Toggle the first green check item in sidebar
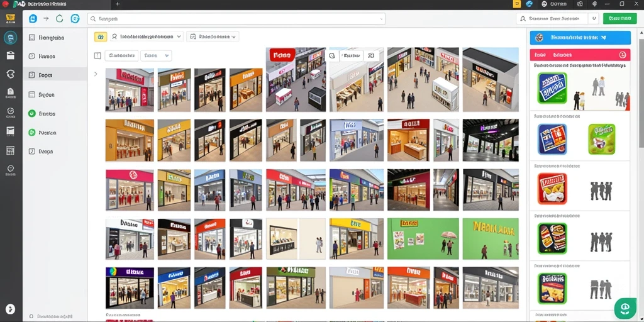 pyautogui.click(x=31, y=114)
